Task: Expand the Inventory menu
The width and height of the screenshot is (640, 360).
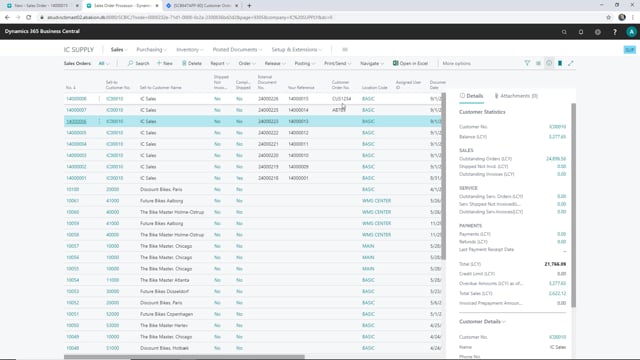Action: [190, 49]
